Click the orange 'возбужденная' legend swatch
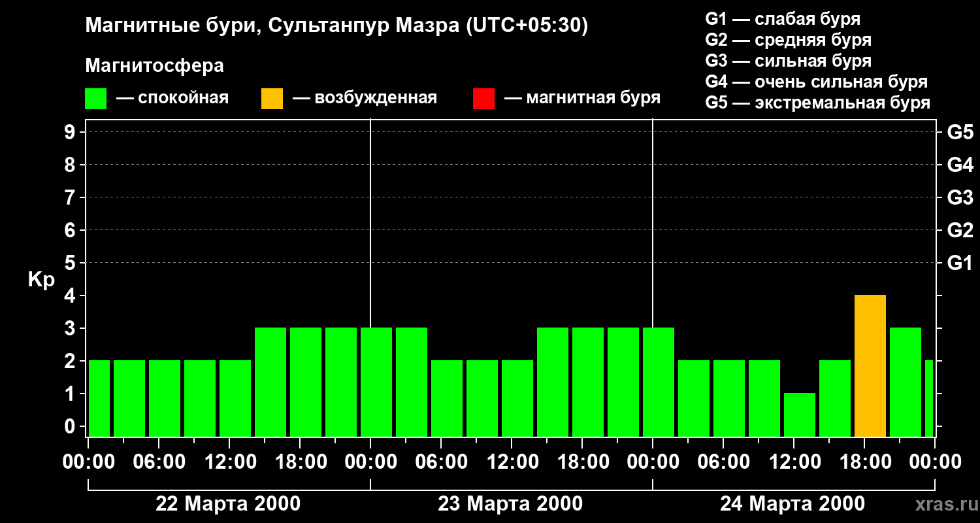This screenshot has width=980, height=523. click(x=272, y=99)
